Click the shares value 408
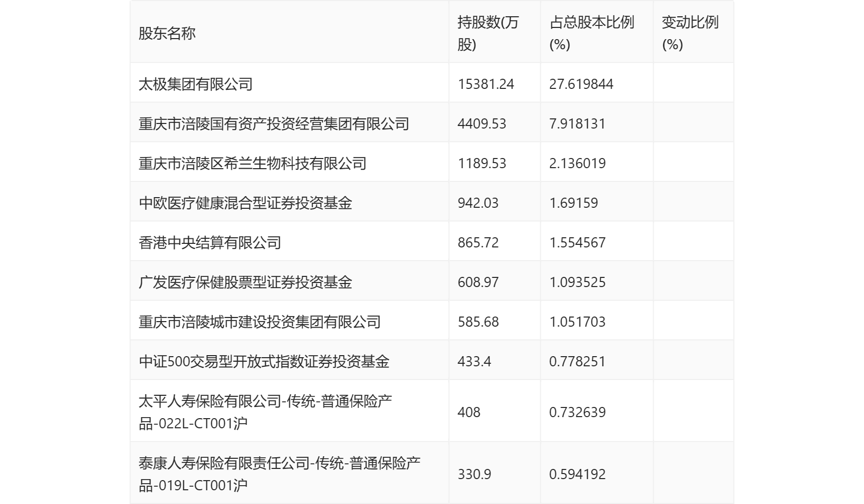 tap(469, 412)
